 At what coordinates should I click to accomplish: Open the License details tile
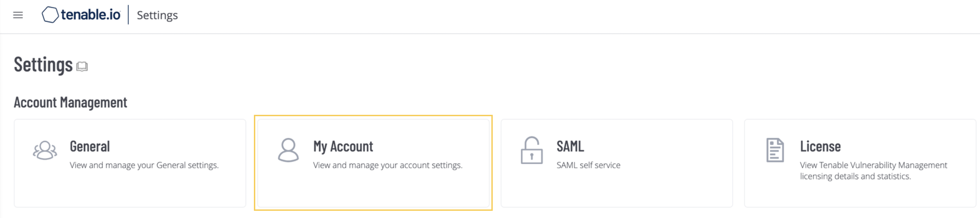point(860,163)
